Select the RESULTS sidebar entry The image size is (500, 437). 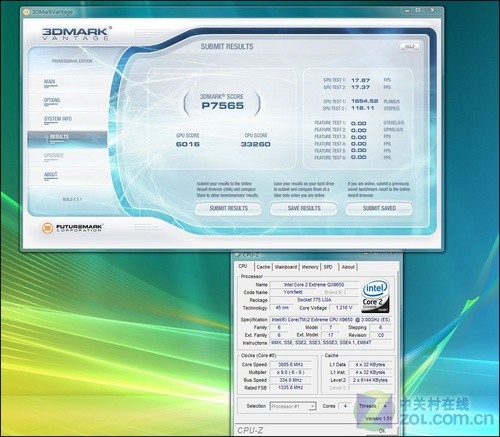pyautogui.click(x=67, y=139)
